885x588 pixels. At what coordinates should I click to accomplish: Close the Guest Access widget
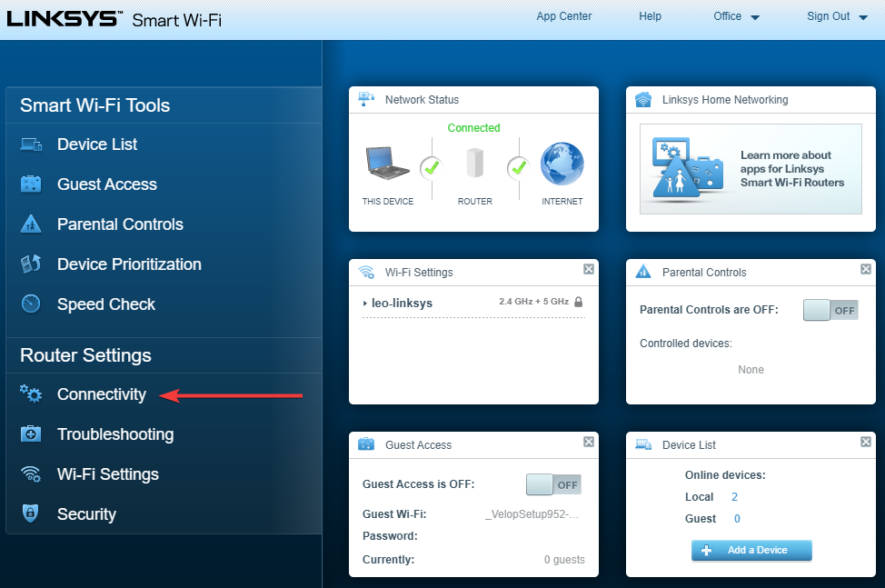coord(589,442)
